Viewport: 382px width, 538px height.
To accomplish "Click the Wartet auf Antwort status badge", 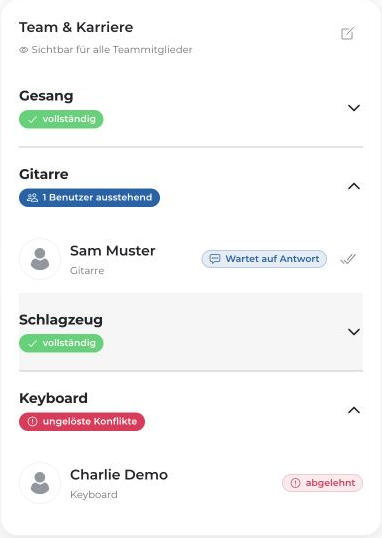I will pos(264,259).
